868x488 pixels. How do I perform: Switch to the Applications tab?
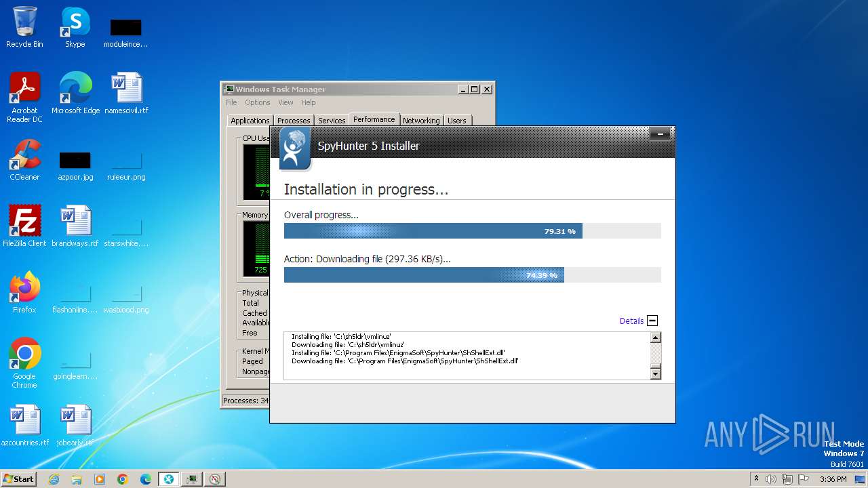click(250, 121)
